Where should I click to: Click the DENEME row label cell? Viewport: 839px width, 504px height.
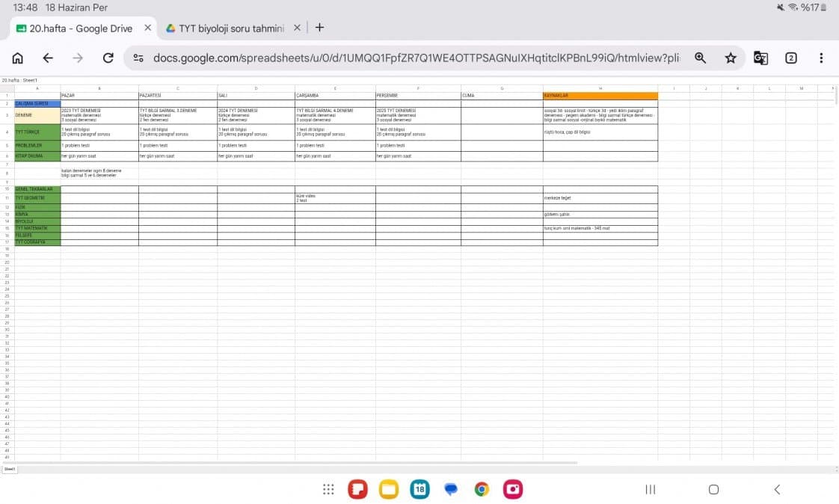click(x=37, y=116)
